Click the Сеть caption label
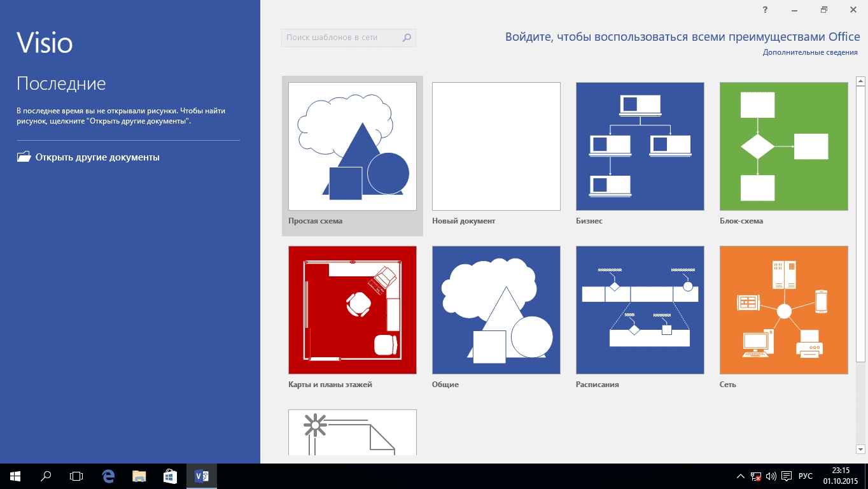Image resolution: width=868 pixels, height=489 pixels. [x=728, y=385]
